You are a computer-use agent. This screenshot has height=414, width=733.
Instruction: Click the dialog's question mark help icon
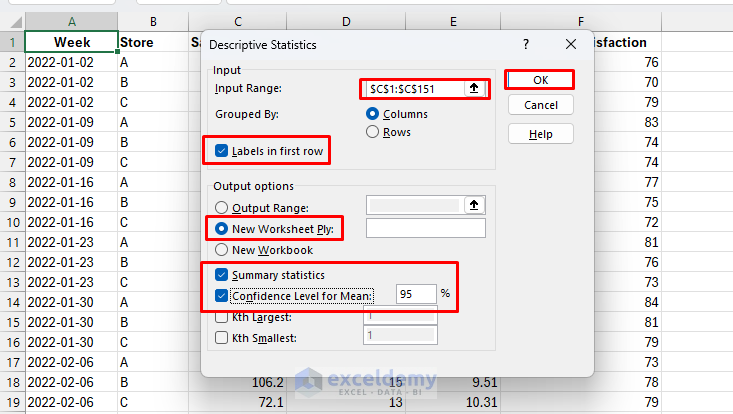pos(526,44)
